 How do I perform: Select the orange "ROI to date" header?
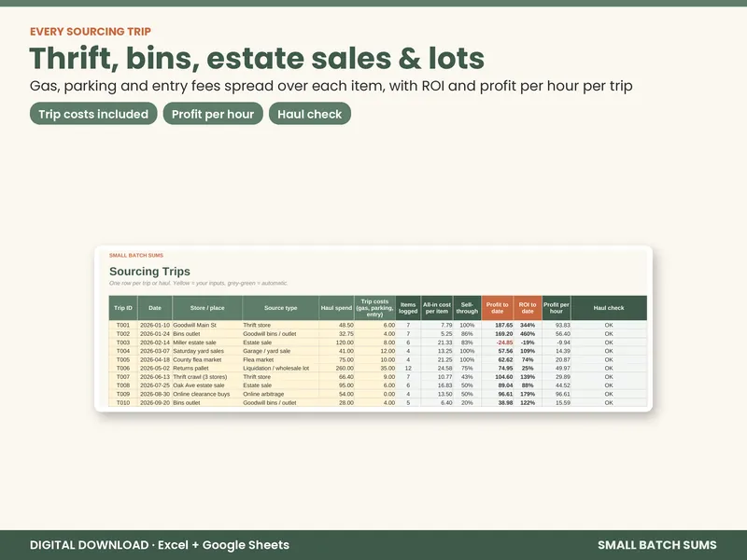tap(528, 308)
